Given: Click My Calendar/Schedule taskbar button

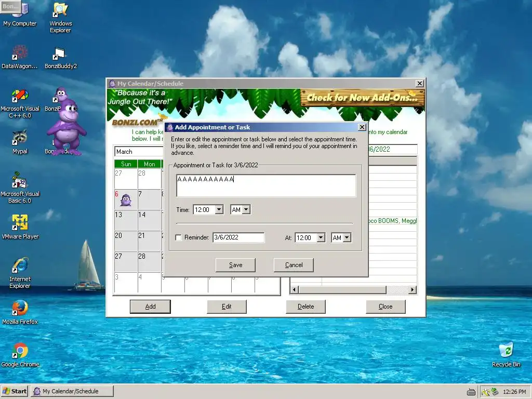Looking at the screenshot, I should click(x=72, y=391).
